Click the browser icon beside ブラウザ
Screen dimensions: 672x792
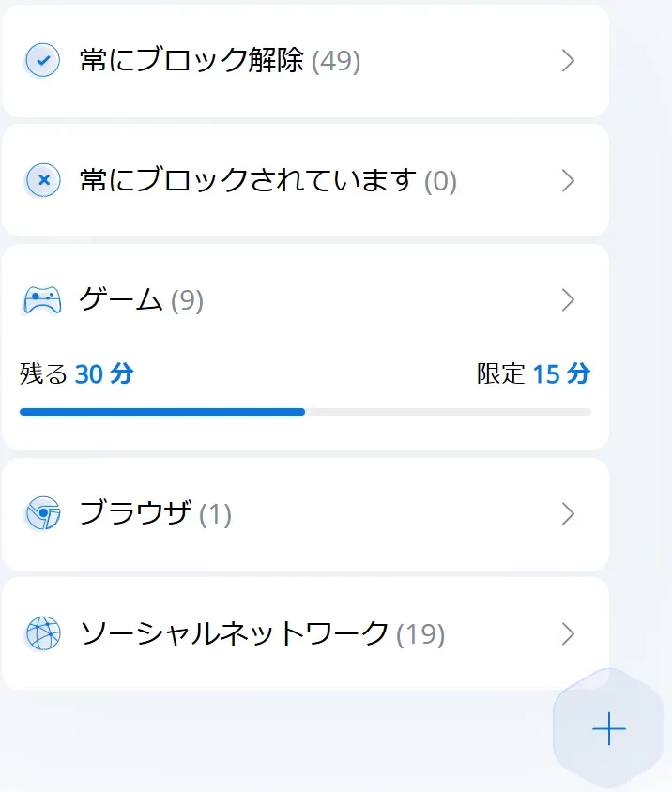pyautogui.click(x=42, y=514)
